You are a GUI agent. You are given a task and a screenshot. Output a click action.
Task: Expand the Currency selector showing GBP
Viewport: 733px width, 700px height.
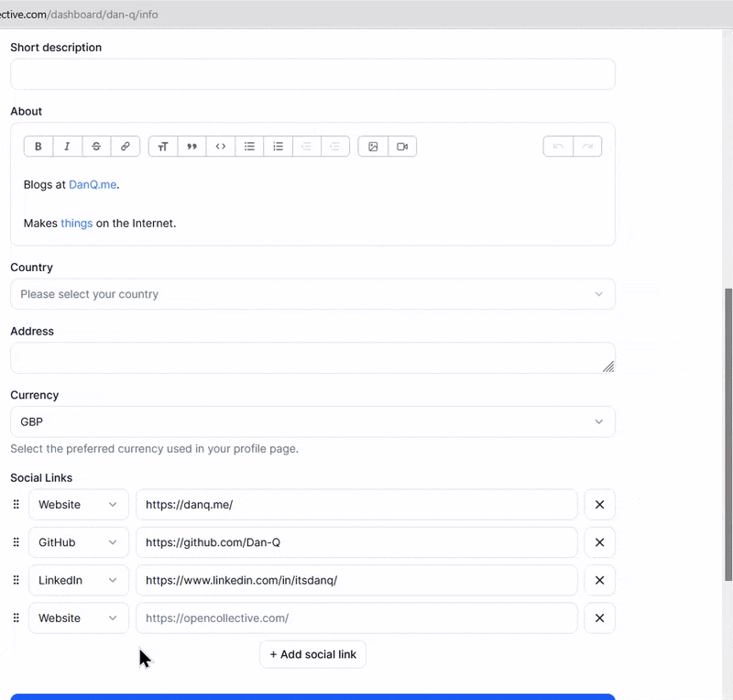point(312,421)
